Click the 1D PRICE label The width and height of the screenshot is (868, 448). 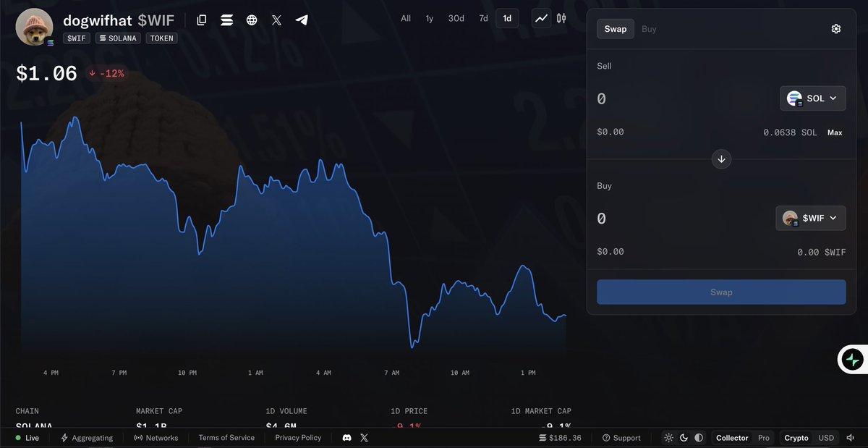411,411
